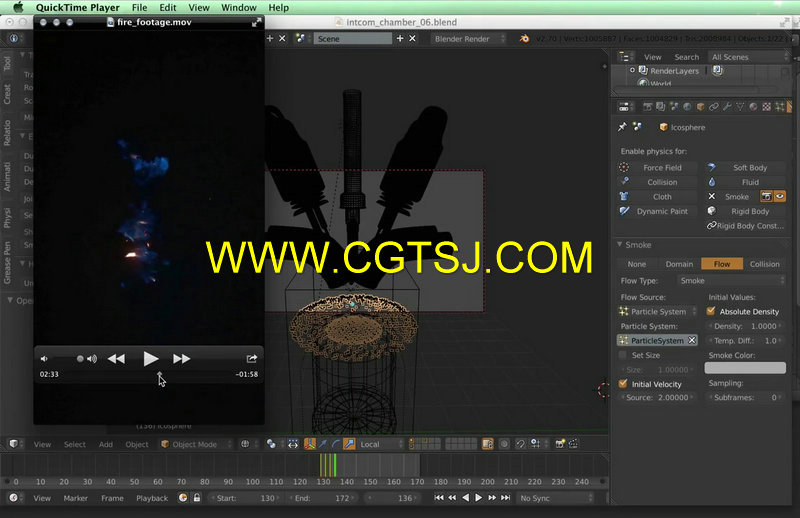Open QuickTime share menu icon
Image resolution: width=800 pixels, height=518 pixels.
[x=252, y=358]
